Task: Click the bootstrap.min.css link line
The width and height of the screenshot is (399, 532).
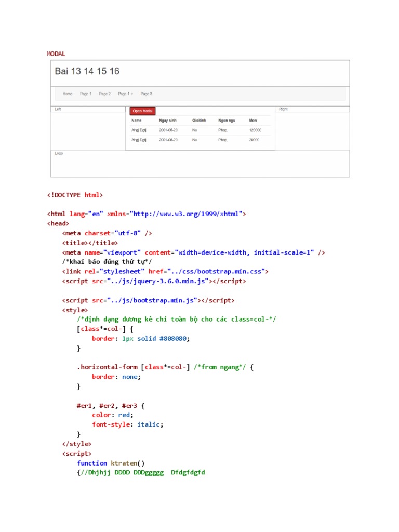Action: click(x=165, y=271)
